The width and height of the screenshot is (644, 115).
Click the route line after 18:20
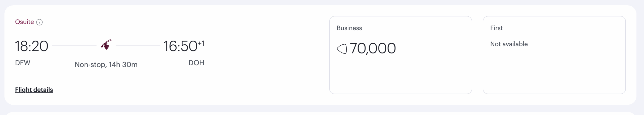pyautogui.click(x=74, y=46)
